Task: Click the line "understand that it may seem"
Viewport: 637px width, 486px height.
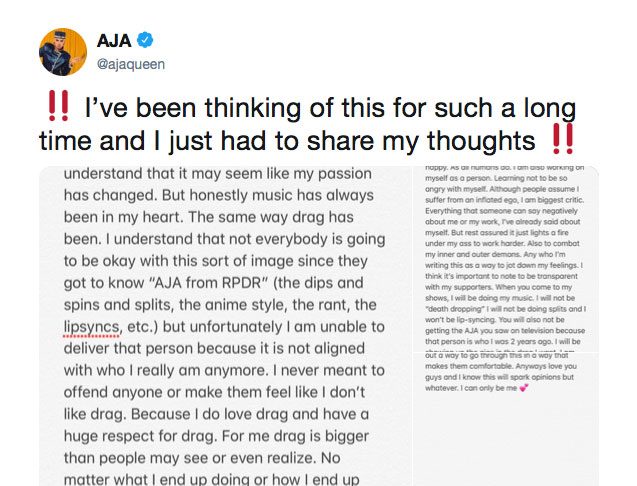Action: [x=217, y=174]
